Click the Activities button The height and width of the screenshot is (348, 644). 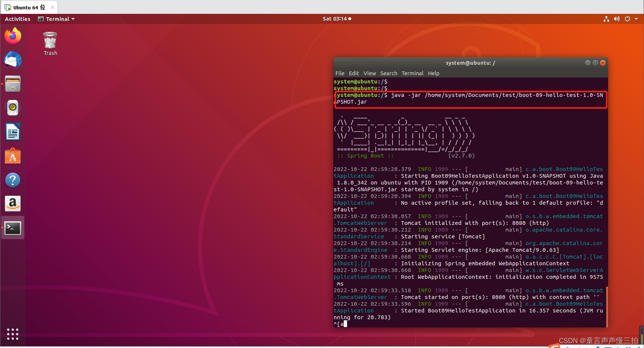tap(17, 19)
